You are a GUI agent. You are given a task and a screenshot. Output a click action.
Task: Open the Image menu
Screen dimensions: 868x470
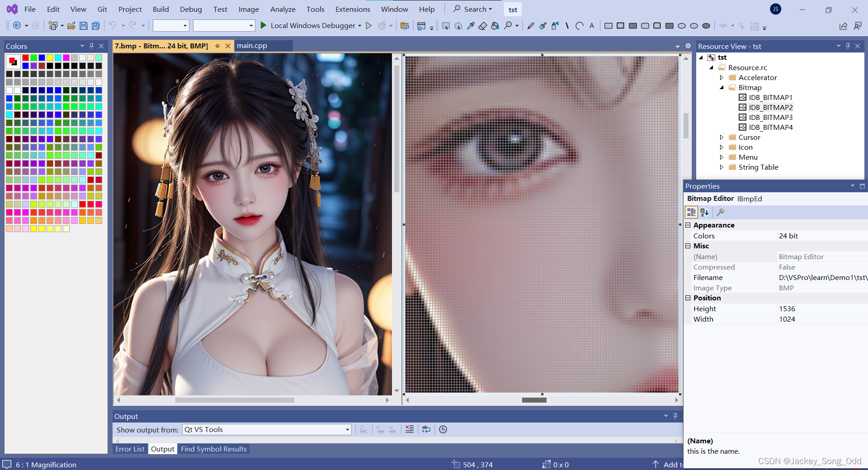click(x=249, y=9)
